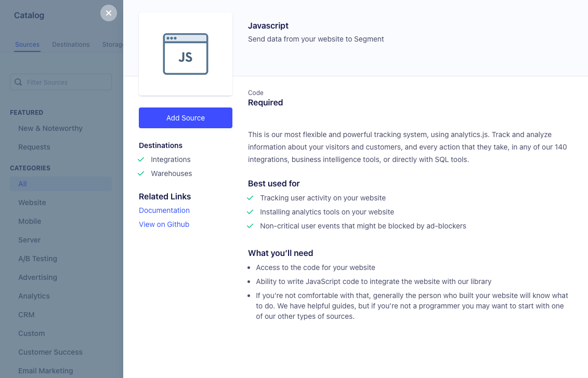Image resolution: width=588 pixels, height=378 pixels.
Task: Click the Warehouses label text
Action: coord(172,173)
